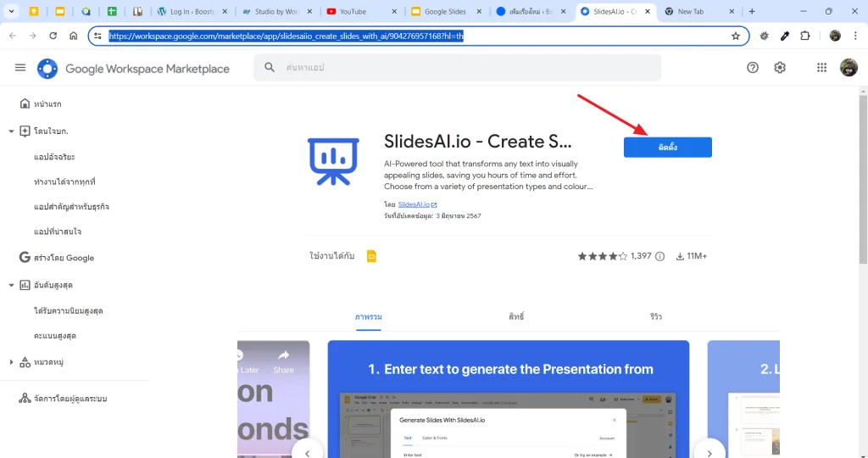Viewport: 868px width, 458px height.
Task: Open the main hamburger menu
Action: 20,68
